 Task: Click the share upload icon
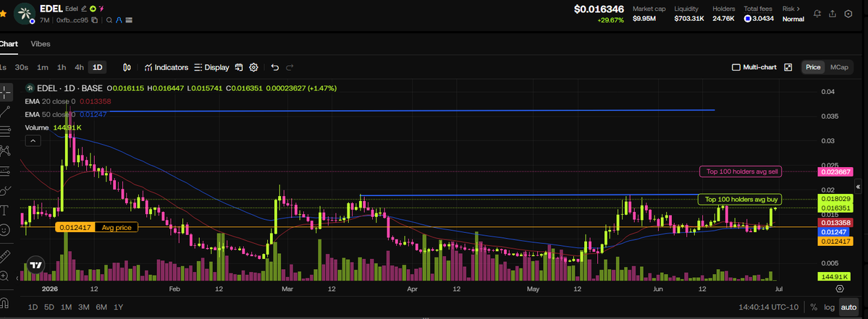pos(833,14)
